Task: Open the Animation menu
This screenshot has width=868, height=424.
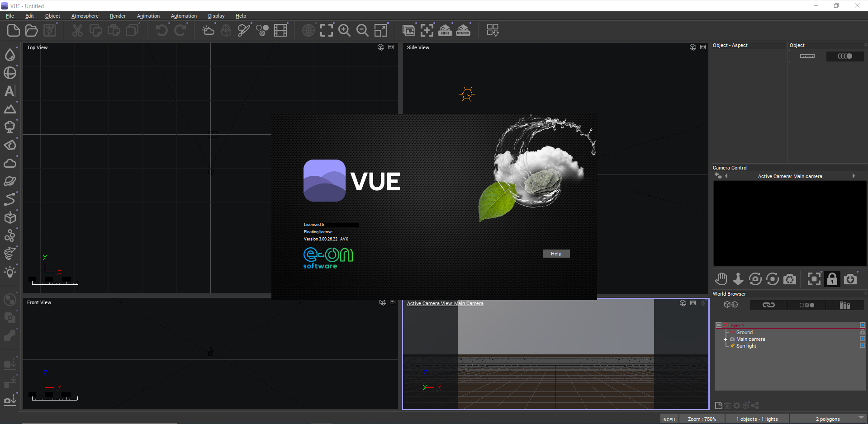Action: (148, 16)
